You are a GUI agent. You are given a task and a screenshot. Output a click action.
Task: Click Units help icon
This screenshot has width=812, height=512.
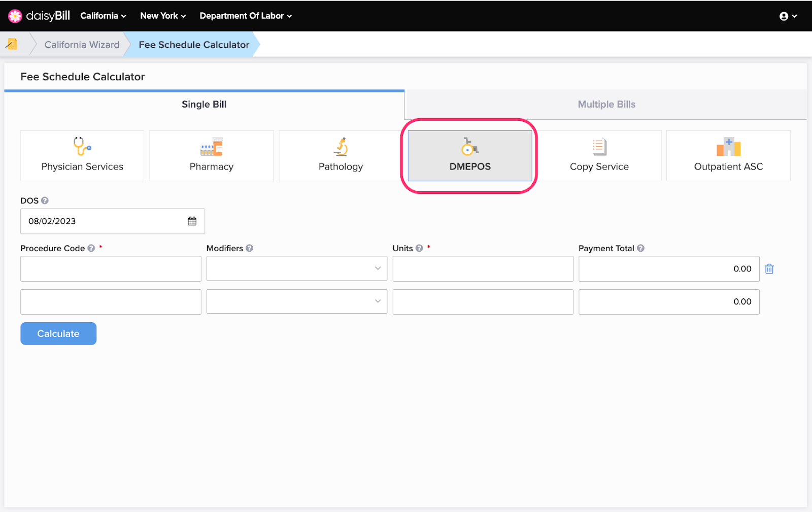coord(419,248)
